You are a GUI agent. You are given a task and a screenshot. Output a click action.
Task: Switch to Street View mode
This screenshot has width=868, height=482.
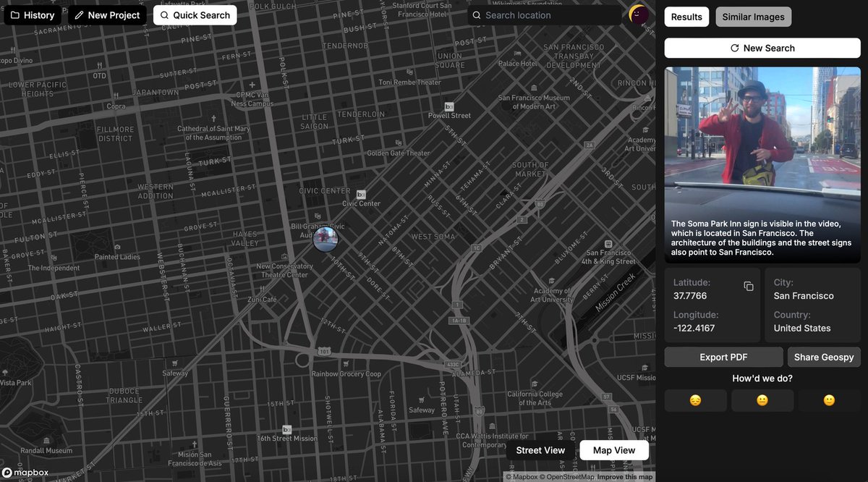(540, 449)
